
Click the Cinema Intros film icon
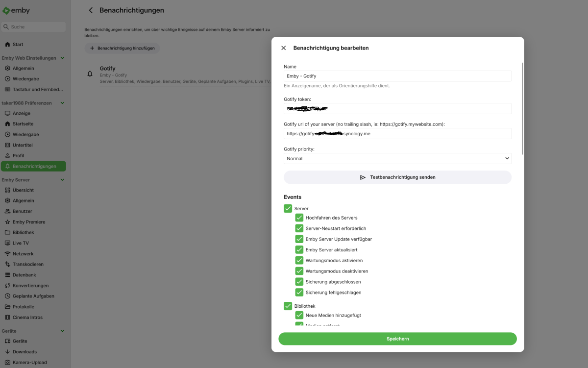tap(7, 318)
